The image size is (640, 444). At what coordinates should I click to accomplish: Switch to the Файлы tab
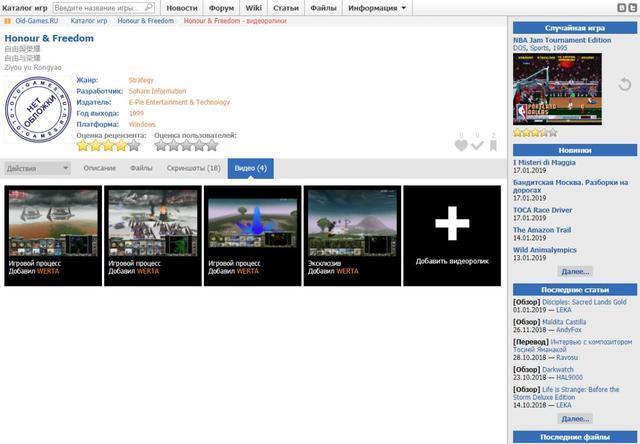click(x=141, y=168)
